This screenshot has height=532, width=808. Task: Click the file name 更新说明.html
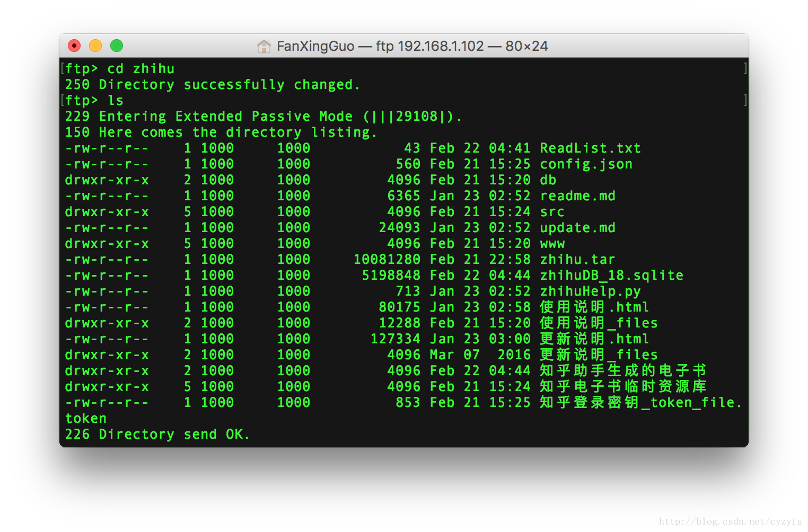click(594, 339)
